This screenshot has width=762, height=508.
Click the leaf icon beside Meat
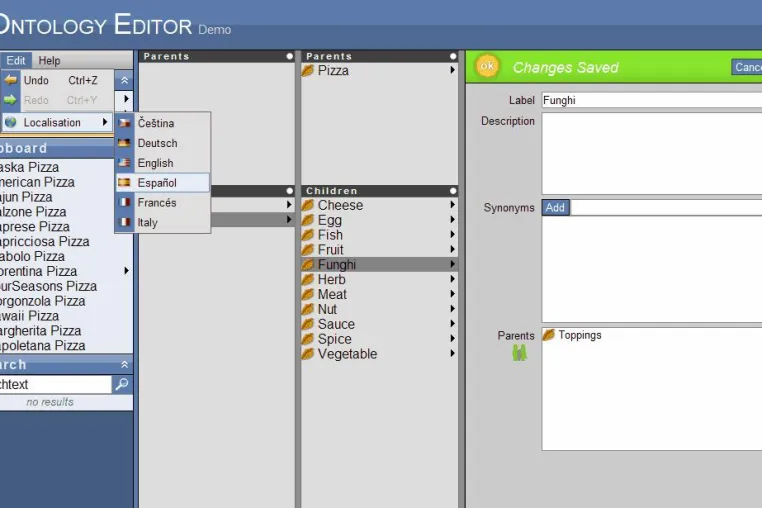[x=308, y=294]
